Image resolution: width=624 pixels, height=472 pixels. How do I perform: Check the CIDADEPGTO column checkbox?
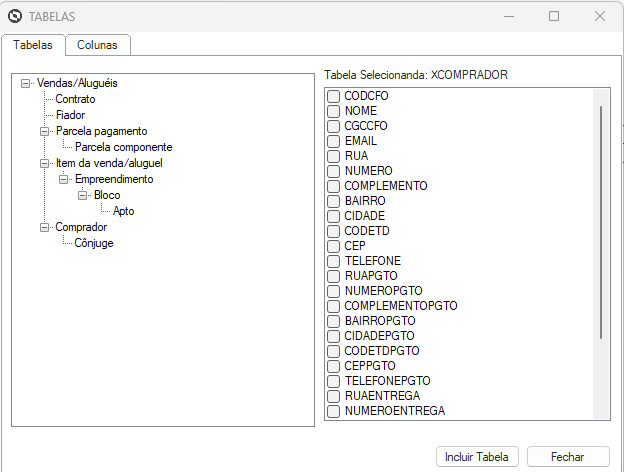point(333,336)
